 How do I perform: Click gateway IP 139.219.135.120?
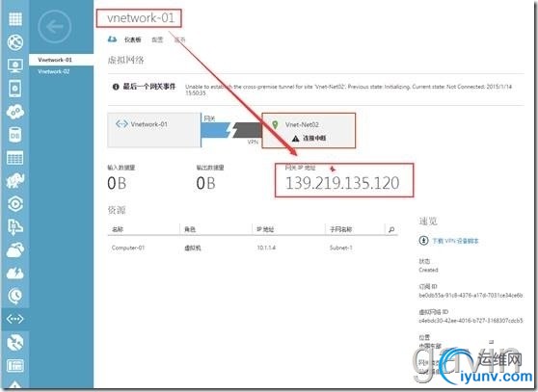point(342,183)
